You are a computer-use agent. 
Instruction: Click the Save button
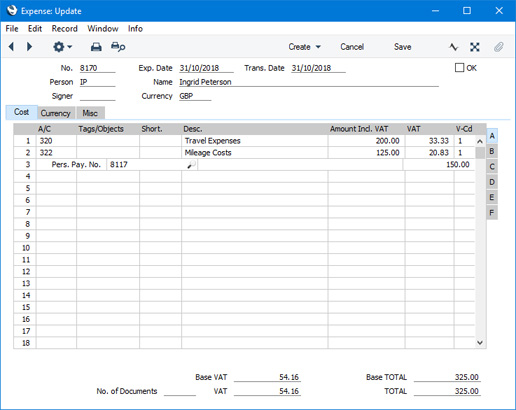click(x=403, y=47)
